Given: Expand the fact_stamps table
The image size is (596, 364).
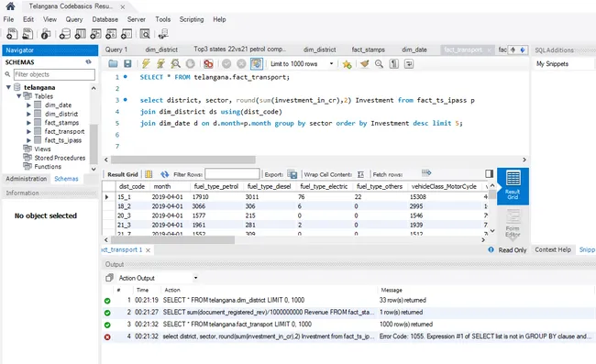Looking at the screenshot, I should [x=28, y=122].
